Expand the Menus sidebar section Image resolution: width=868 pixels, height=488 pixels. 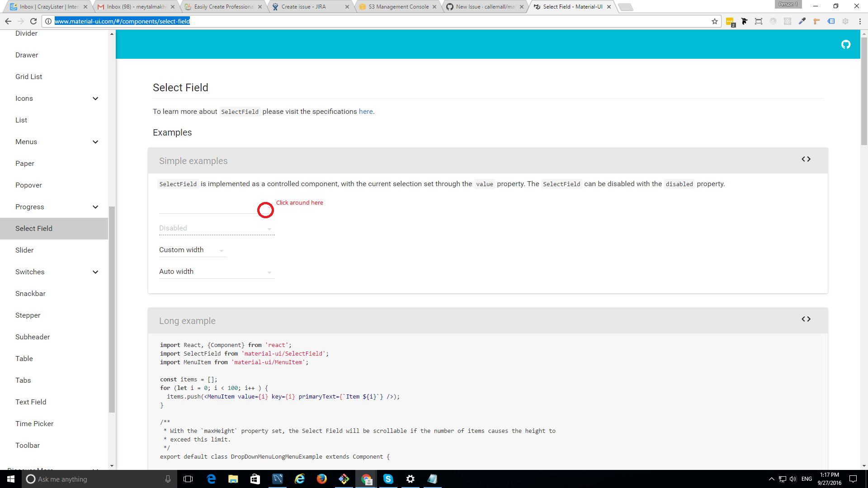95,142
